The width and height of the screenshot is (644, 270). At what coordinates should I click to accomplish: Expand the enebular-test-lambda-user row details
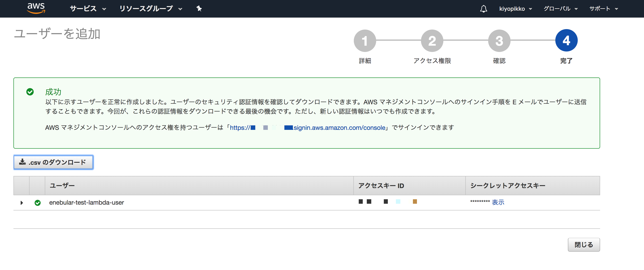22,202
